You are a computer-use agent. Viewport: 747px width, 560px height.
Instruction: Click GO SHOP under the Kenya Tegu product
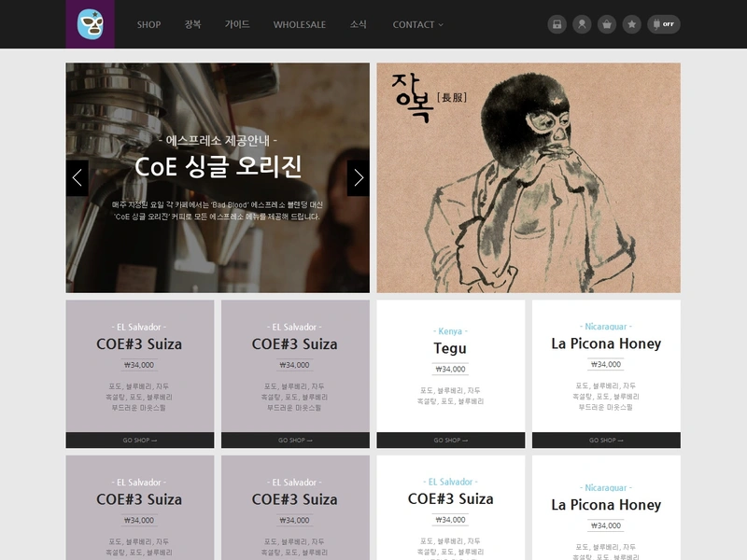click(x=449, y=441)
